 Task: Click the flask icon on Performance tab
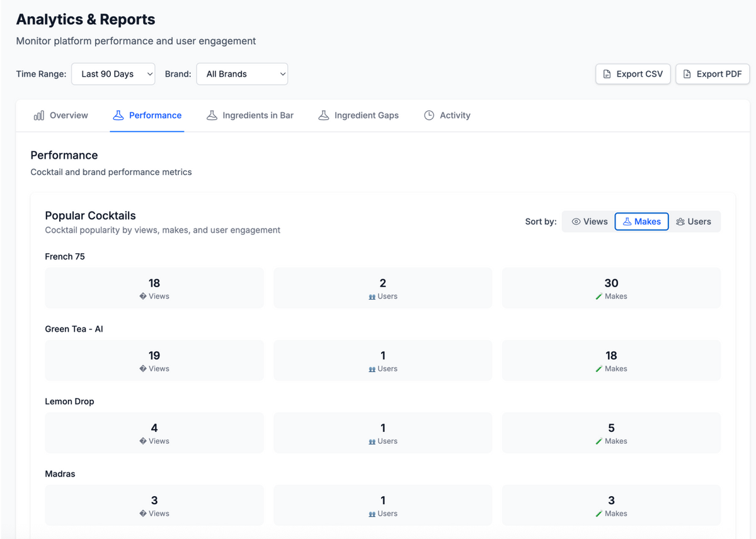pos(118,115)
